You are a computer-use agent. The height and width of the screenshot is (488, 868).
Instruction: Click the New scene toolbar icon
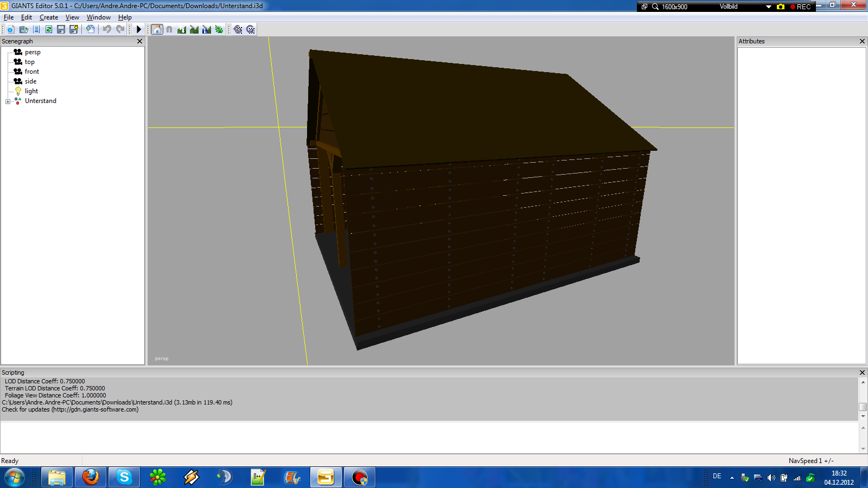pyautogui.click(x=11, y=29)
